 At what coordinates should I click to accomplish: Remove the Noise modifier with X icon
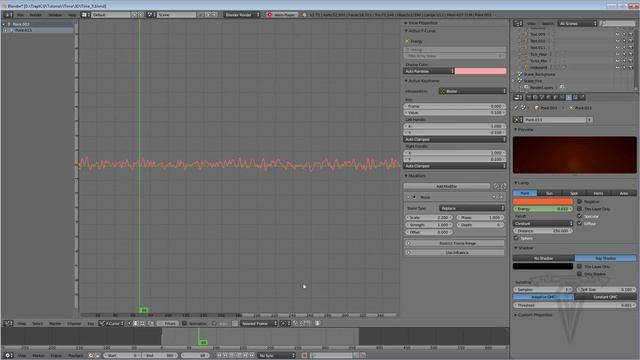[501, 197]
